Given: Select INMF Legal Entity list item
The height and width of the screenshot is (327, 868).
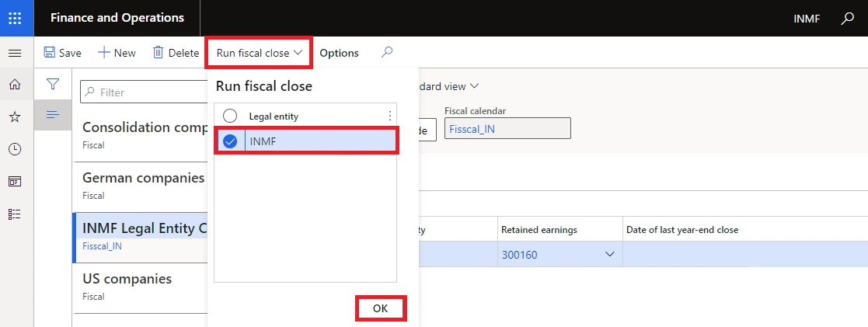Looking at the screenshot, I should click(x=140, y=237).
